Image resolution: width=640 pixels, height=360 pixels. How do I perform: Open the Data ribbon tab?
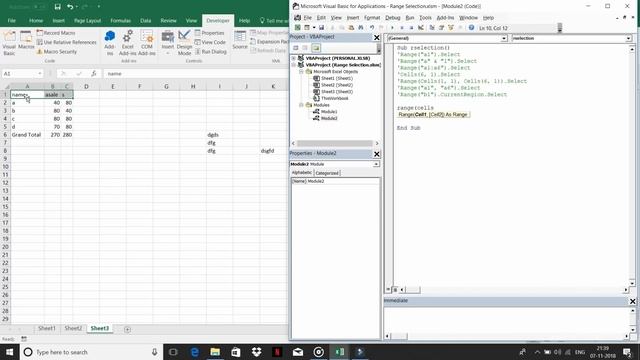(x=145, y=20)
